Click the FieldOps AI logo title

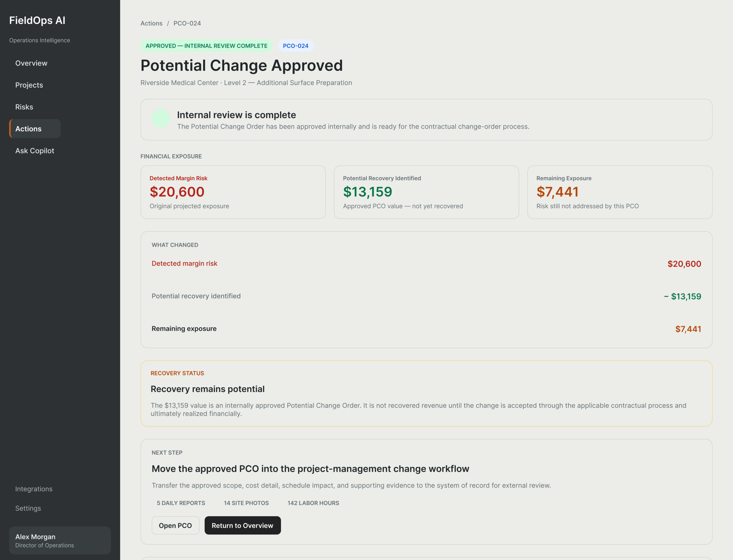click(x=37, y=20)
